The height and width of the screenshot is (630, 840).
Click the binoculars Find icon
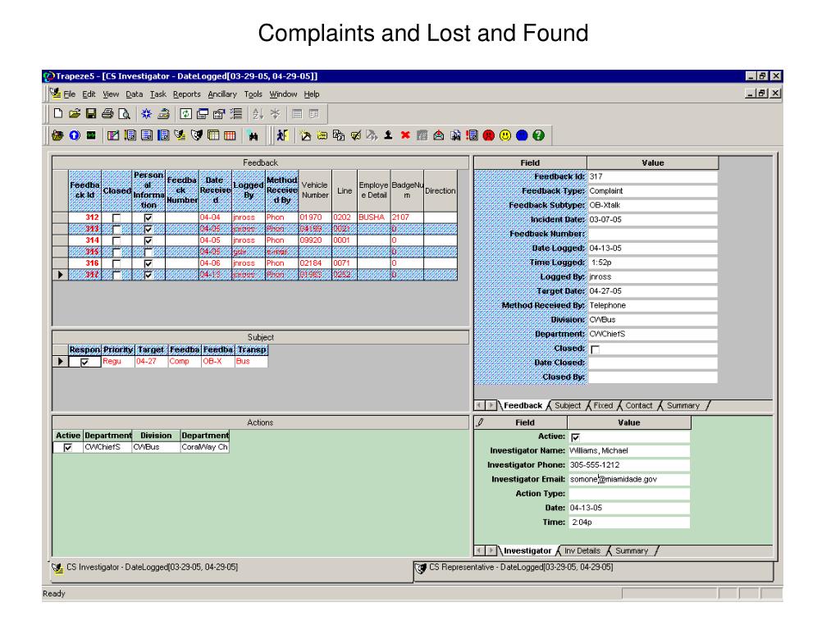click(253, 135)
